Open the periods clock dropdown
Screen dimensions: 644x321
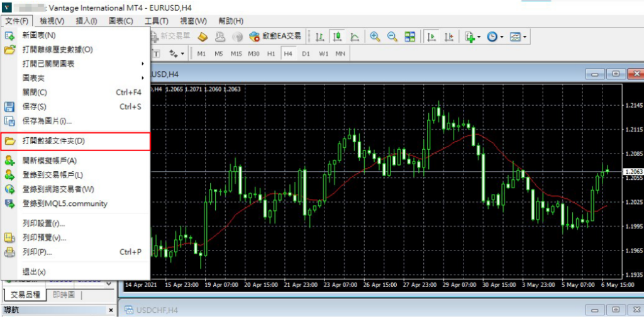tap(495, 37)
